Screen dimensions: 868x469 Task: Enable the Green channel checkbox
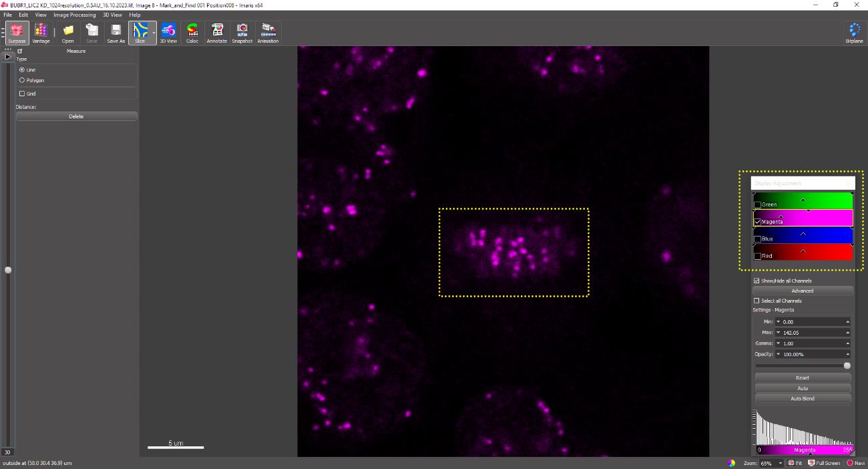point(757,204)
